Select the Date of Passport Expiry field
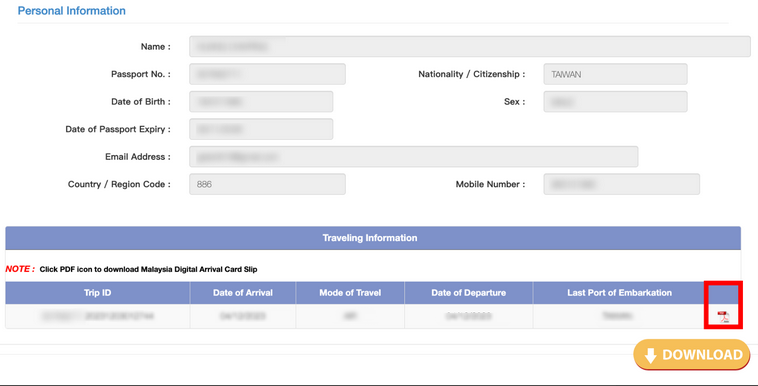 tap(261, 129)
